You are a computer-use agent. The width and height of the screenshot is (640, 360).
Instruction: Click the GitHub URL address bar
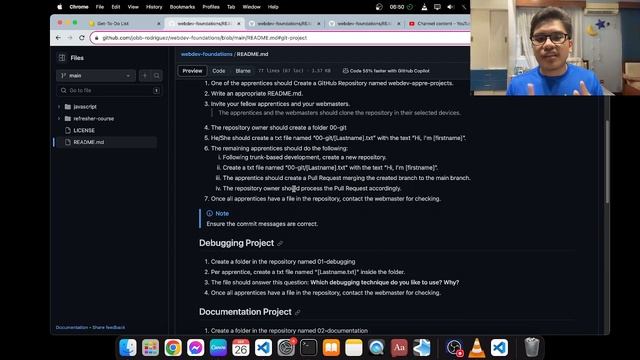pos(280,38)
